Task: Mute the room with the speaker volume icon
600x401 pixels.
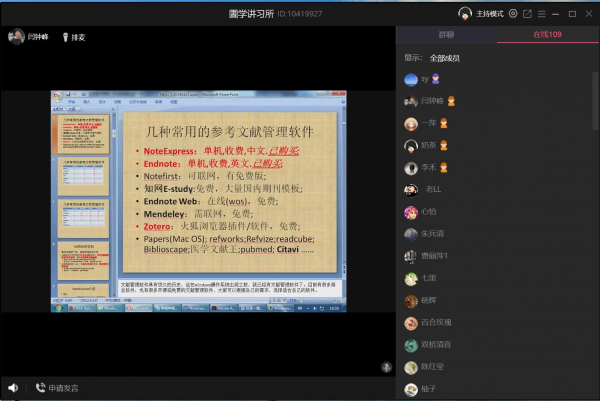Action: [x=13, y=388]
